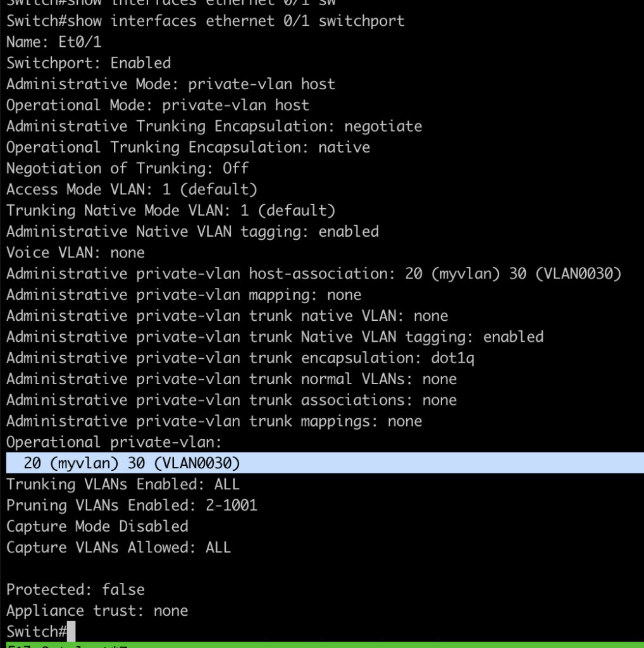Click the trunk encapsulation dot1q line
The height and width of the screenshot is (648, 644).
coord(240,358)
